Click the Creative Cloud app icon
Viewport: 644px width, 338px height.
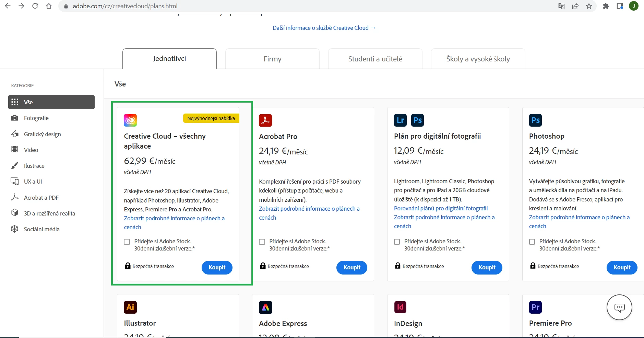click(x=130, y=120)
